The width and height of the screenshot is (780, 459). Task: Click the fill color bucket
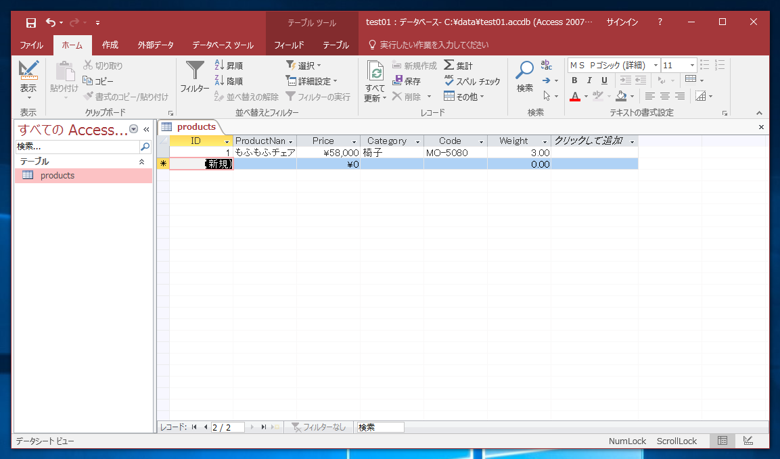pos(621,96)
